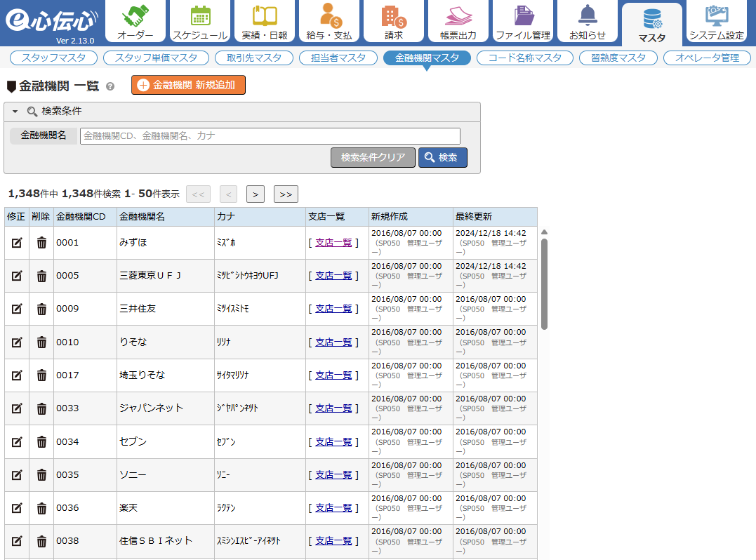Edit the 楽天 row
The height and width of the screenshot is (560, 756).
pyautogui.click(x=17, y=507)
